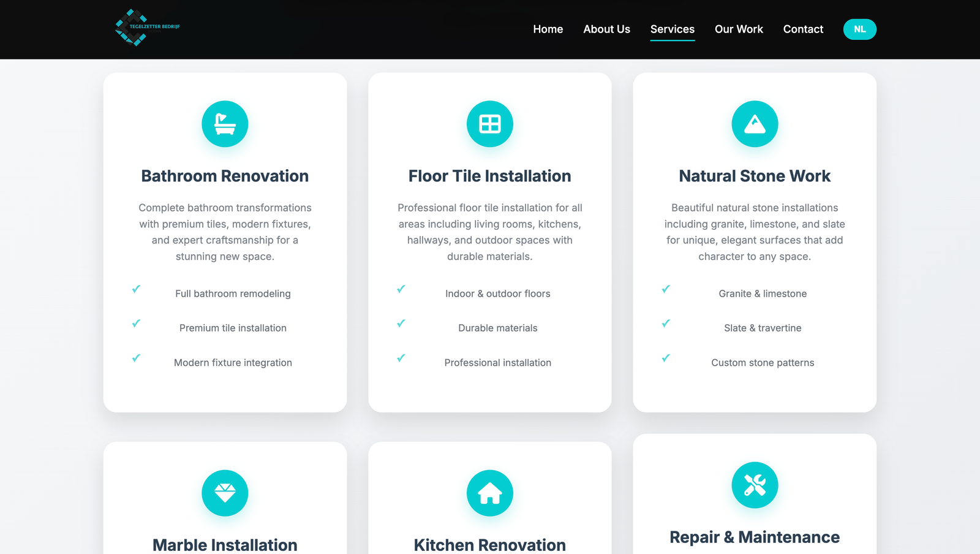The width and height of the screenshot is (980, 554).
Task: Click the Bathroom Renovation heading
Action: click(225, 176)
